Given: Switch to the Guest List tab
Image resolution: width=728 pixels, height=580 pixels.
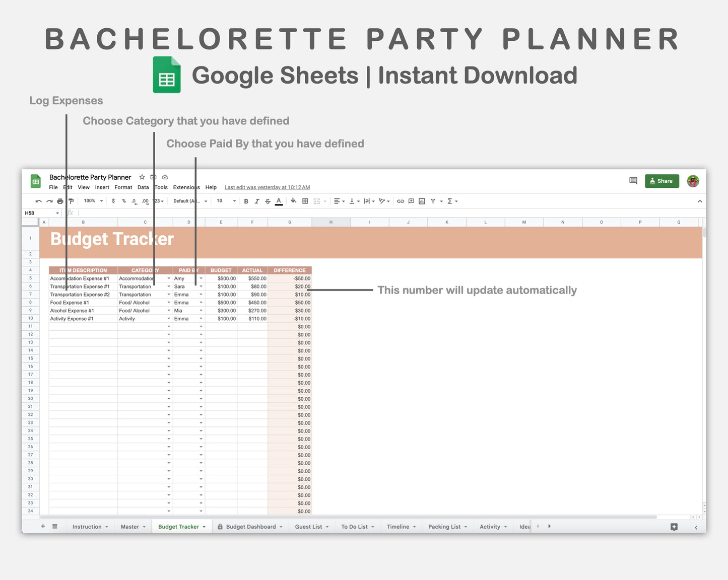Looking at the screenshot, I should pos(309,526).
